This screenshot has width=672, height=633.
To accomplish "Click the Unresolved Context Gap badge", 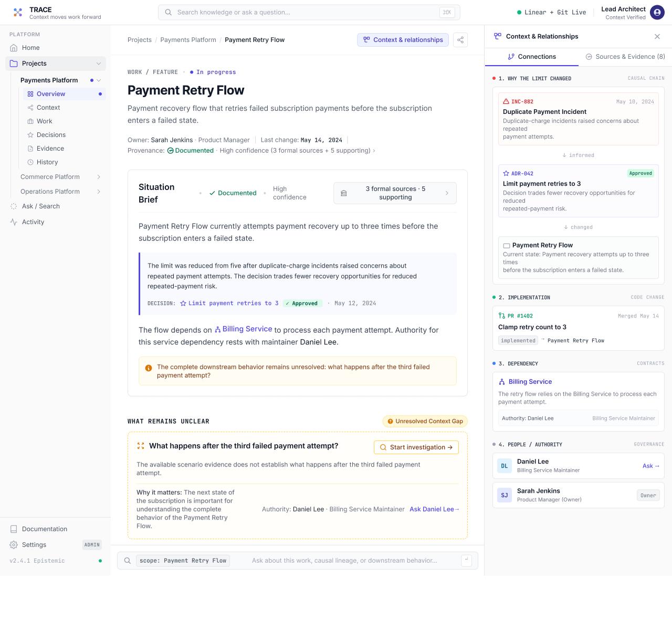I will [425, 421].
